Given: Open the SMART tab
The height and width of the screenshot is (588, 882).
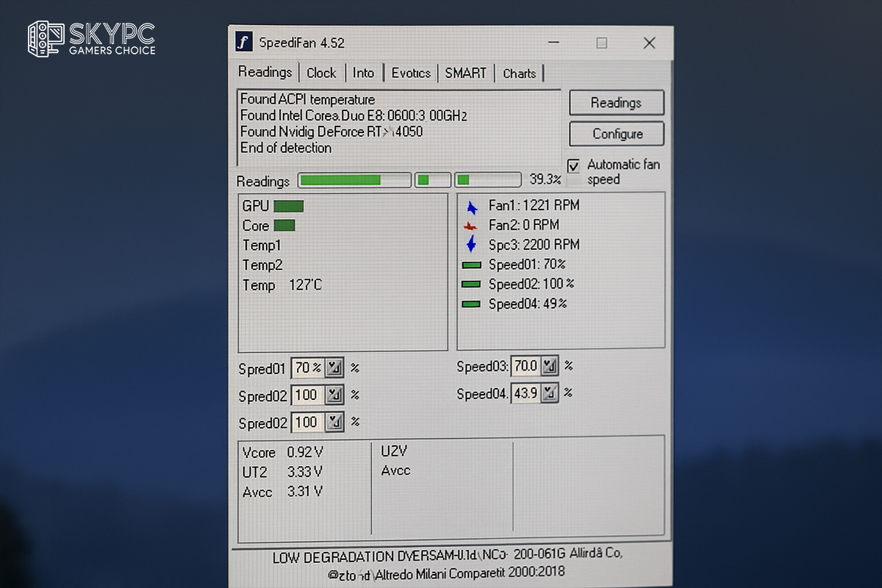Looking at the screenshot, I should pos(465,73).
